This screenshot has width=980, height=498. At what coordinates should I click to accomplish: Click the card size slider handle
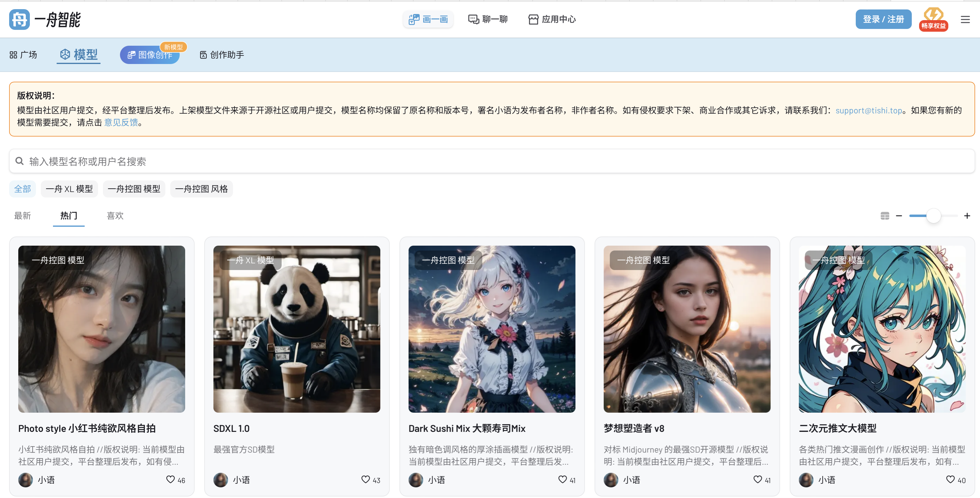pos(933,216)
